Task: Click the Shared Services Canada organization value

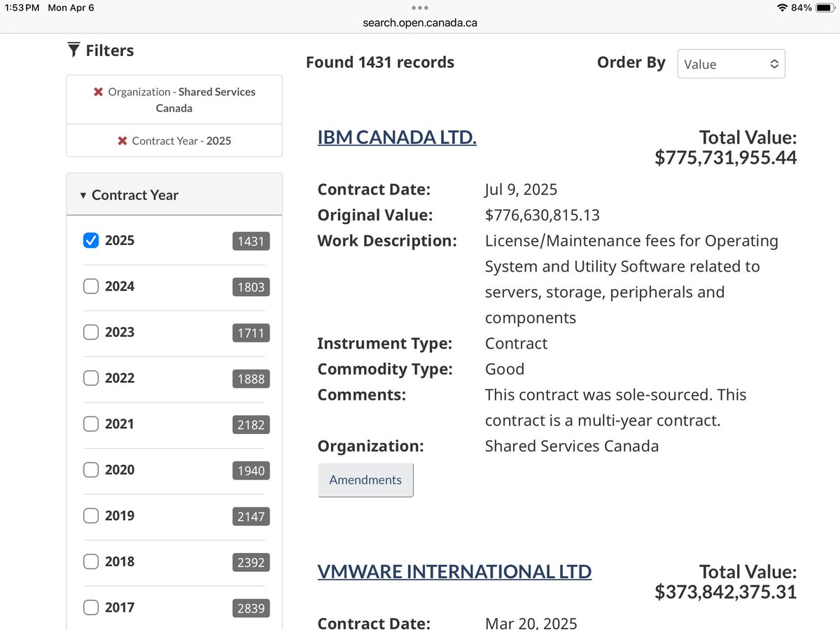Action: [x=572, y=446]
